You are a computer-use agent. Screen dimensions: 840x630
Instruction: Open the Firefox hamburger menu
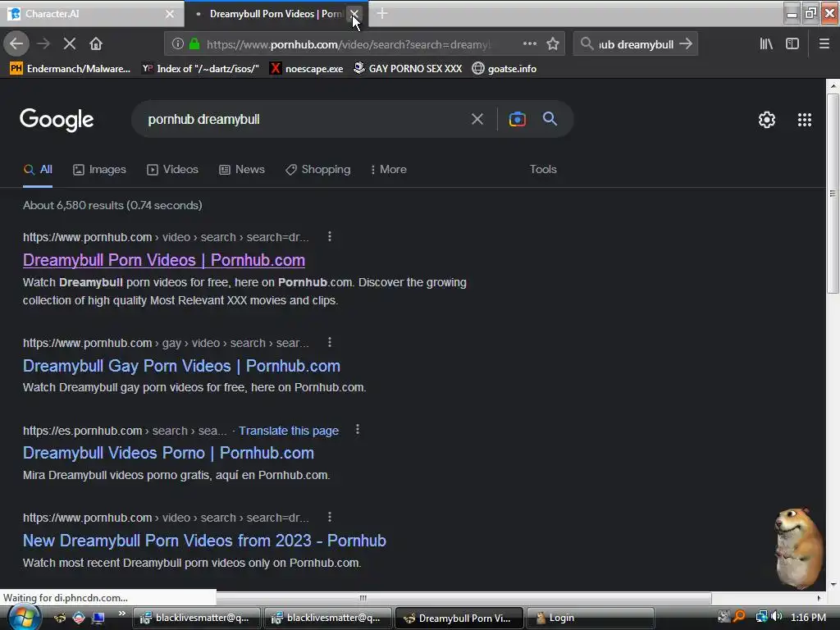pos(824,44)
